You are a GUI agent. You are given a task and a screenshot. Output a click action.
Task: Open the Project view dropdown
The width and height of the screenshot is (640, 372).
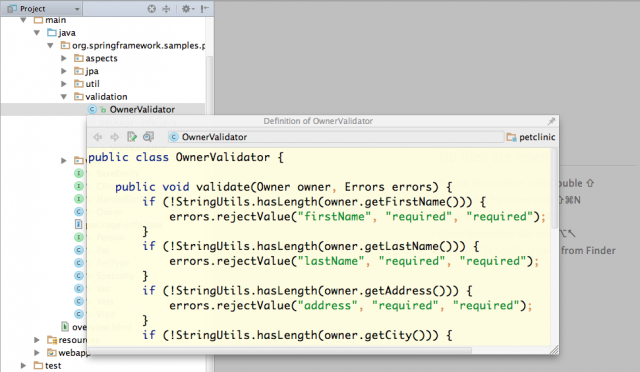point(43,9)
